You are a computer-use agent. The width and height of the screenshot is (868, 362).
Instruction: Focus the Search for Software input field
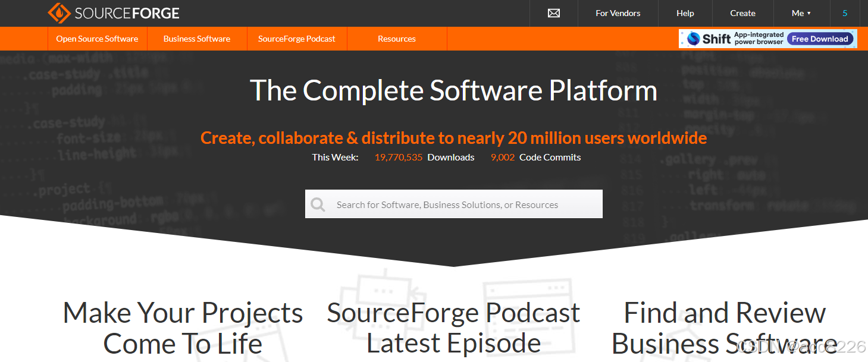click(453, 204)
